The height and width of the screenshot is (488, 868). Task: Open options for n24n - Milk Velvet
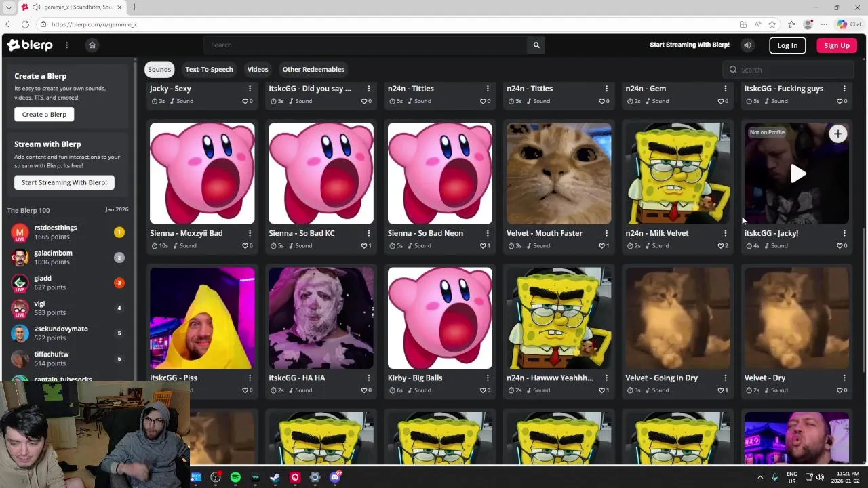[725, 233]
